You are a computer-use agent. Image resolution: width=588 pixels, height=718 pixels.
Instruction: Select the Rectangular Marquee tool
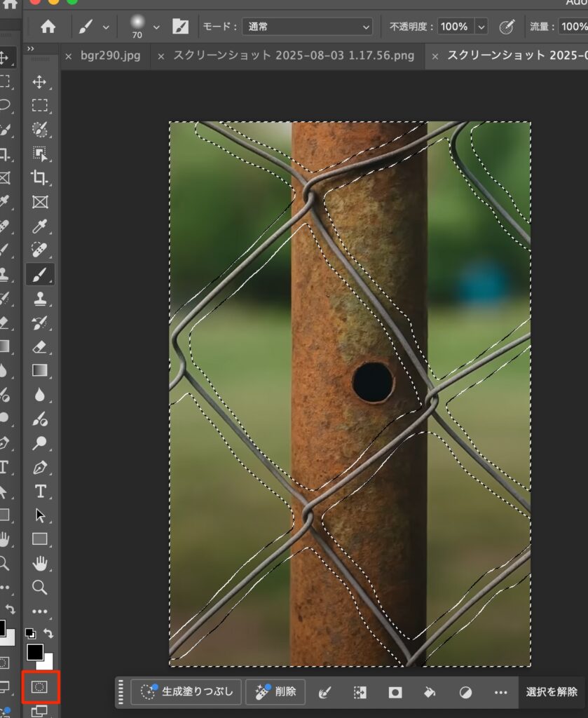click(40, 106)
